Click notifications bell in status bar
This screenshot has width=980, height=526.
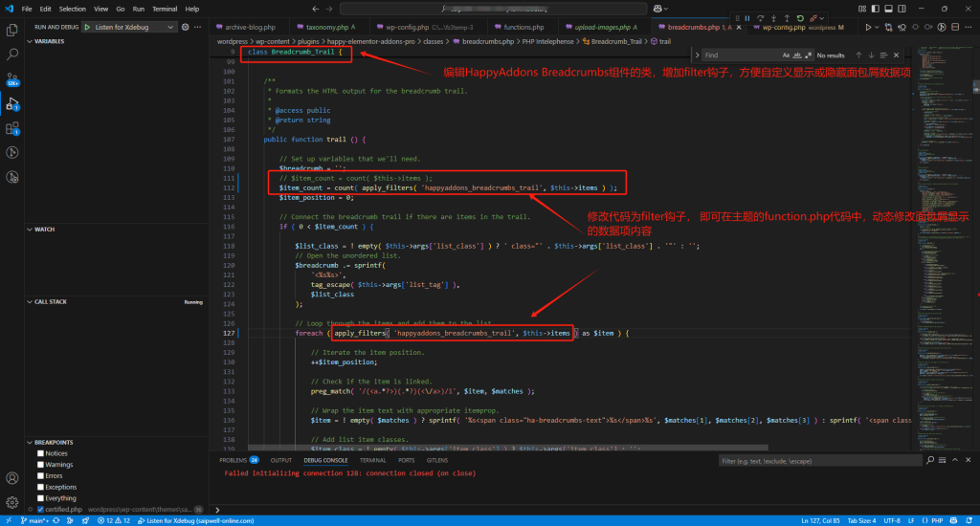tap(969, 520)
